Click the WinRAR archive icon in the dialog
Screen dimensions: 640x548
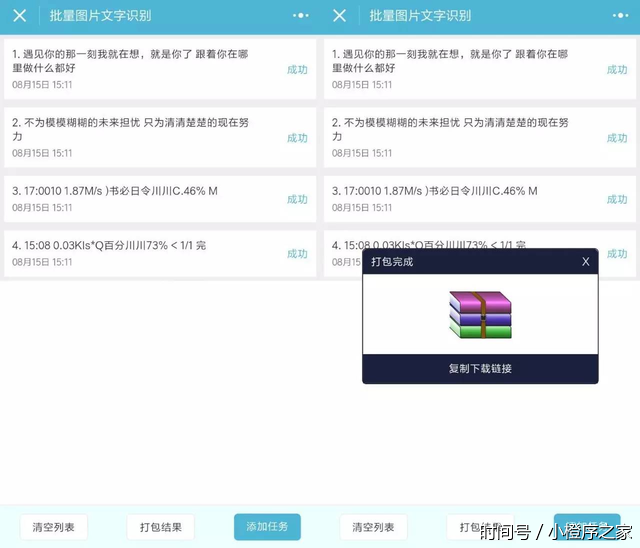click(480, 314)
